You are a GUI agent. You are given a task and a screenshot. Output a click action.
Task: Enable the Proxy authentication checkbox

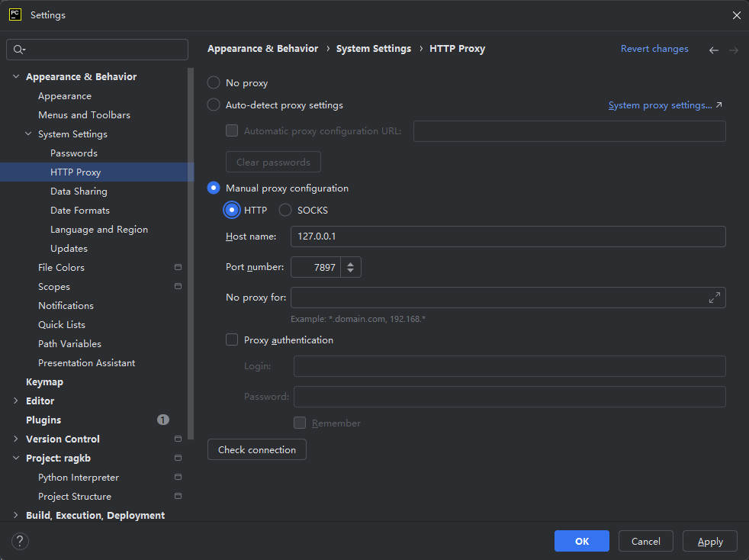point(232,340)
